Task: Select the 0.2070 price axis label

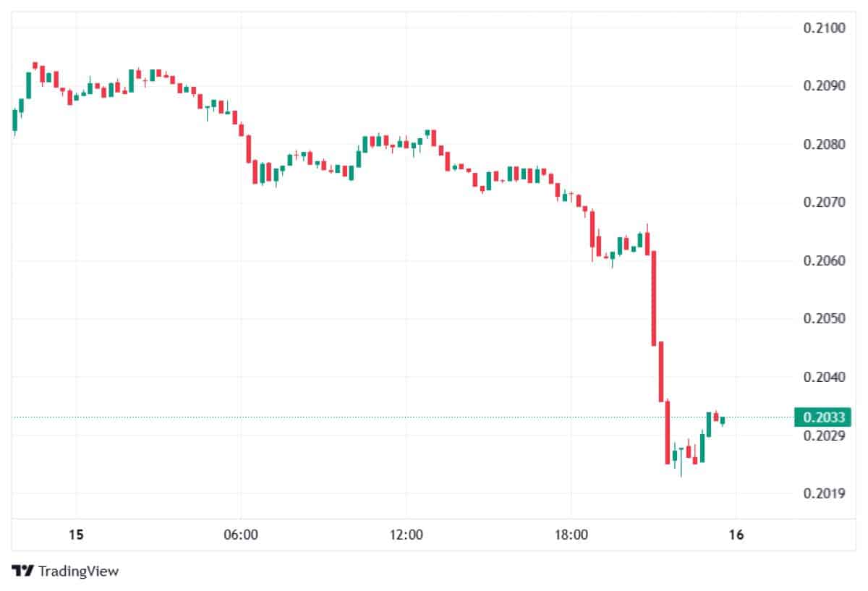Action: click(x=824, y=203)
